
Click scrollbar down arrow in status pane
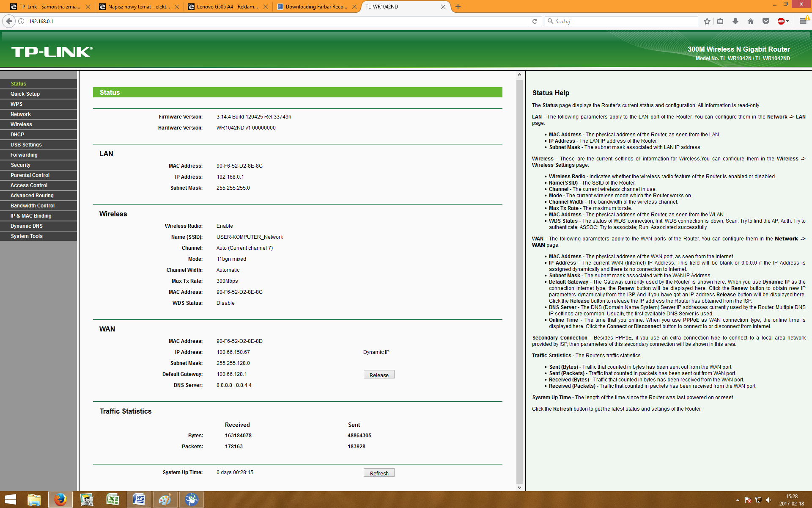[519, 487]
